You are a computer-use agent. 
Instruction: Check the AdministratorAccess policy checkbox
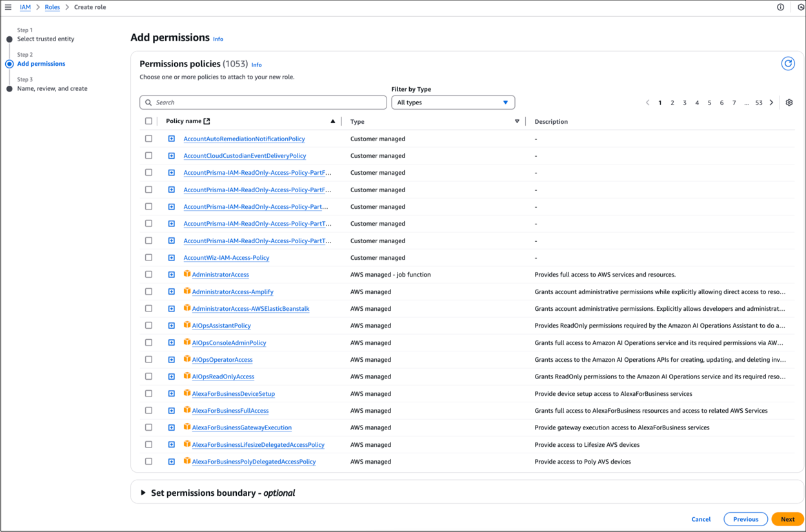(x=148, y=275)
